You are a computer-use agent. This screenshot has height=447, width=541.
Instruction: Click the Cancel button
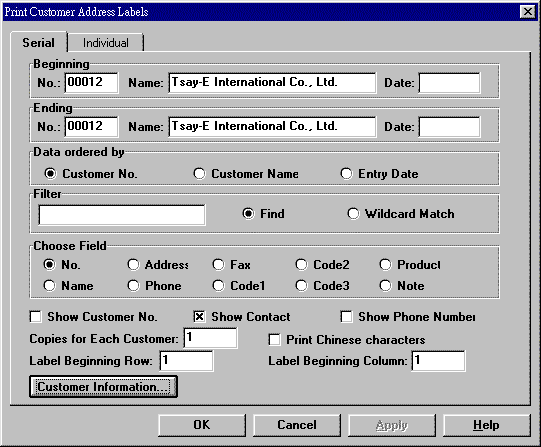coord(297,425)
